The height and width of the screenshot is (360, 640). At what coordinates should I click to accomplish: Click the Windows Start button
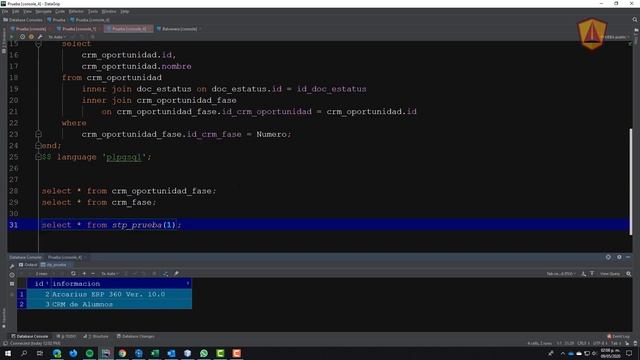click(x=8, y=353)
